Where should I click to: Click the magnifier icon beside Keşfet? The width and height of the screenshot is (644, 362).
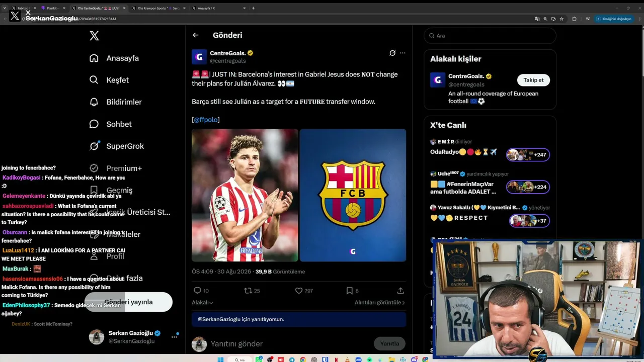tap(94, 80)
